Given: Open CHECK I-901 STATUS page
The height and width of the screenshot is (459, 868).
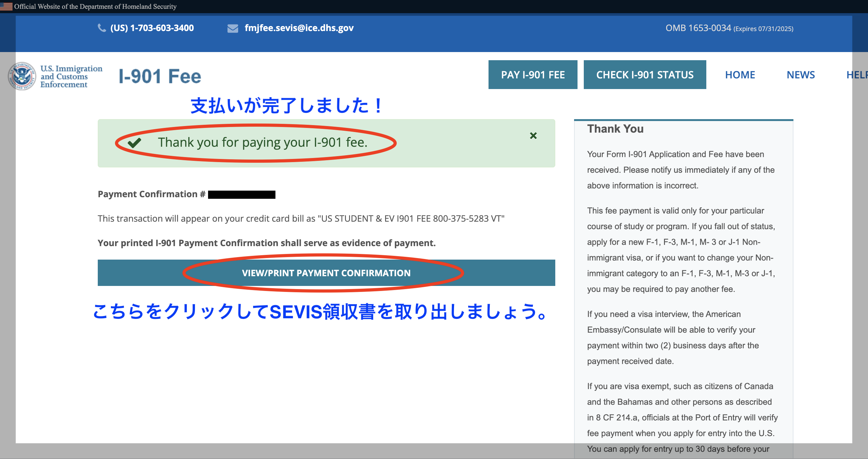Looking at the screenshot, I should click(x=645, y=75).
